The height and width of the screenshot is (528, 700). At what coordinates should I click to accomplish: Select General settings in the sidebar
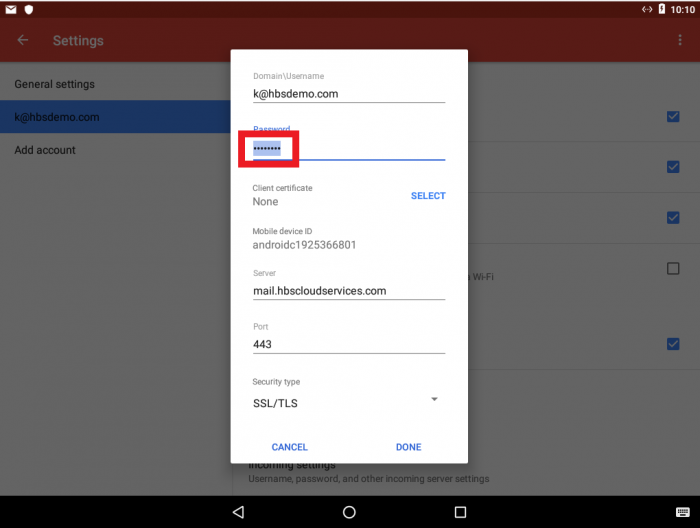tap(115, 84)
